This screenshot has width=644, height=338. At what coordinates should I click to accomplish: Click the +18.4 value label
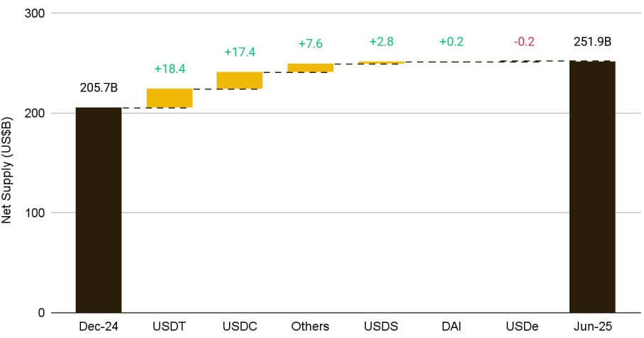point(170,69)
